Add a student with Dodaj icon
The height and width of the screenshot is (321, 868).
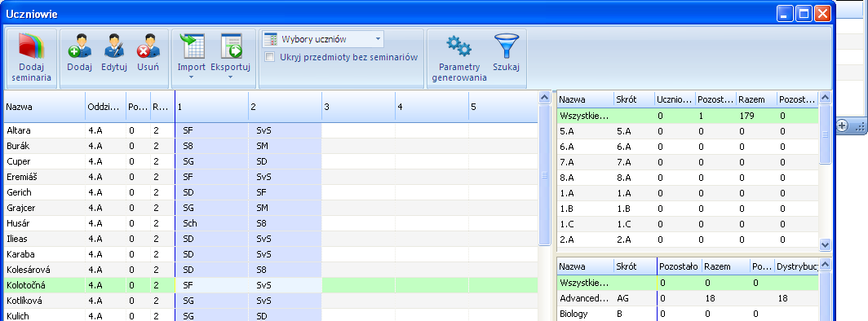pos(79,46)
